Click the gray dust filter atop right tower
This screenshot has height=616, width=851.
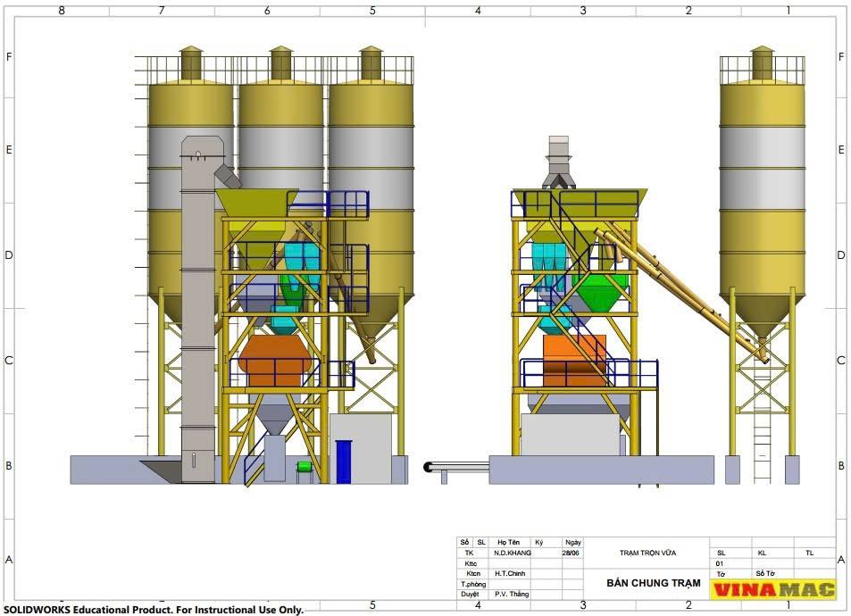pos(558,161)
